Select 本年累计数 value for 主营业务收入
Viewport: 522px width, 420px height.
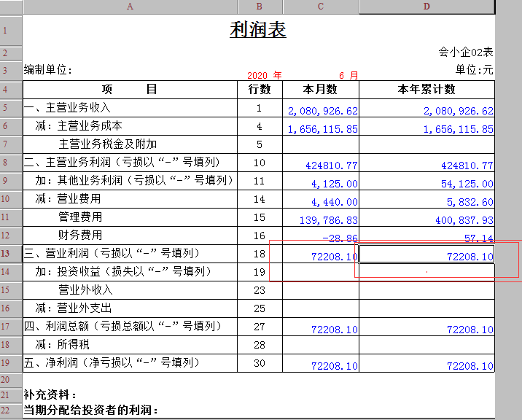426,108
